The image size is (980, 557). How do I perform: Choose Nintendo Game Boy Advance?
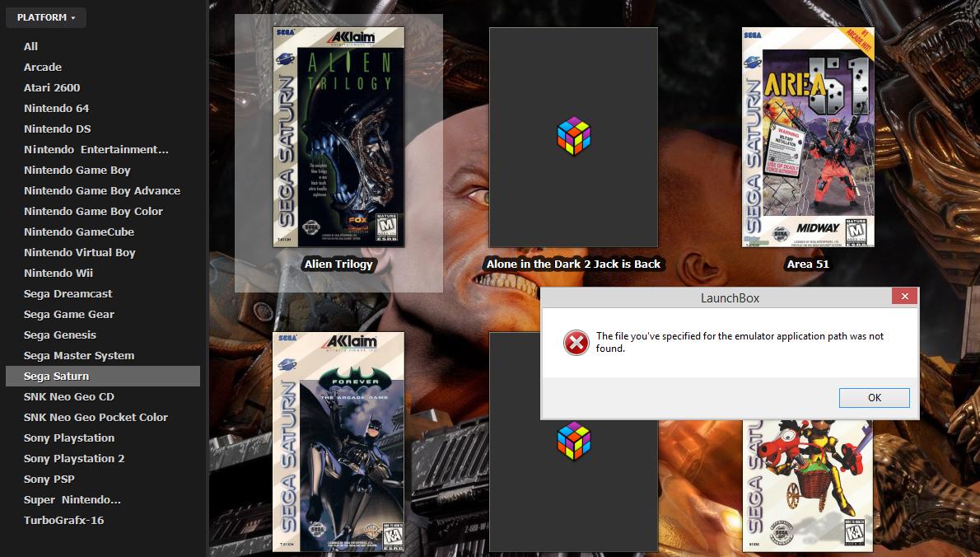tap(102, 190)
